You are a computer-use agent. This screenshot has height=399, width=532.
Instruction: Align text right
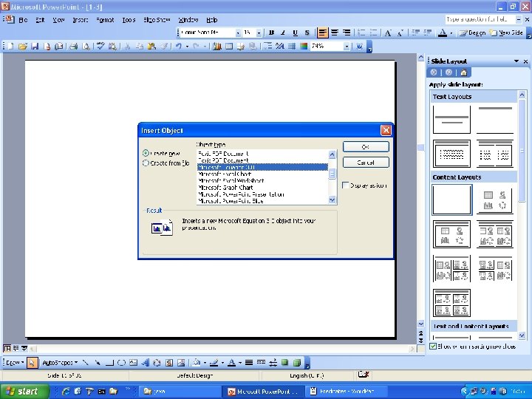[347, 33]
